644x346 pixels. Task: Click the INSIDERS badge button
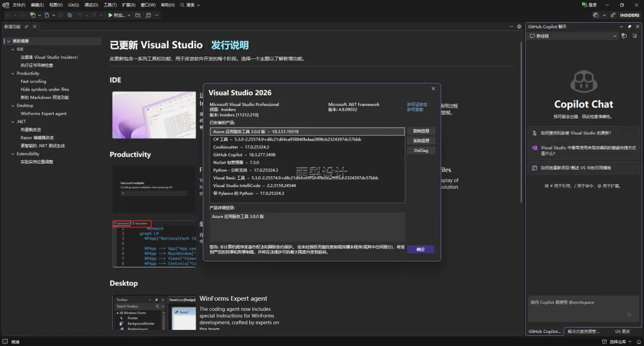coord(630,15)
